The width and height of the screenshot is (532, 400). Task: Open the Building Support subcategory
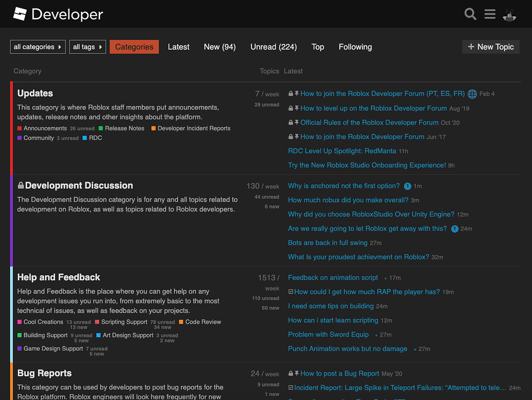[x=45, y=335]
